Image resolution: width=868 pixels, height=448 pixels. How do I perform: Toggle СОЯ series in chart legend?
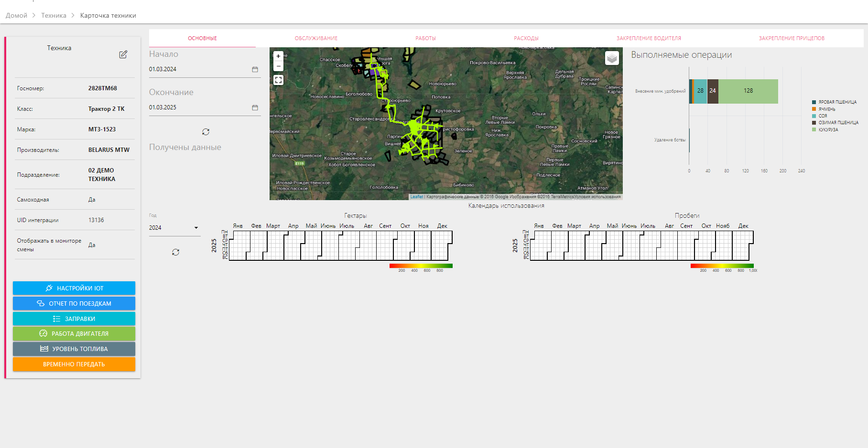pos(822,116)
